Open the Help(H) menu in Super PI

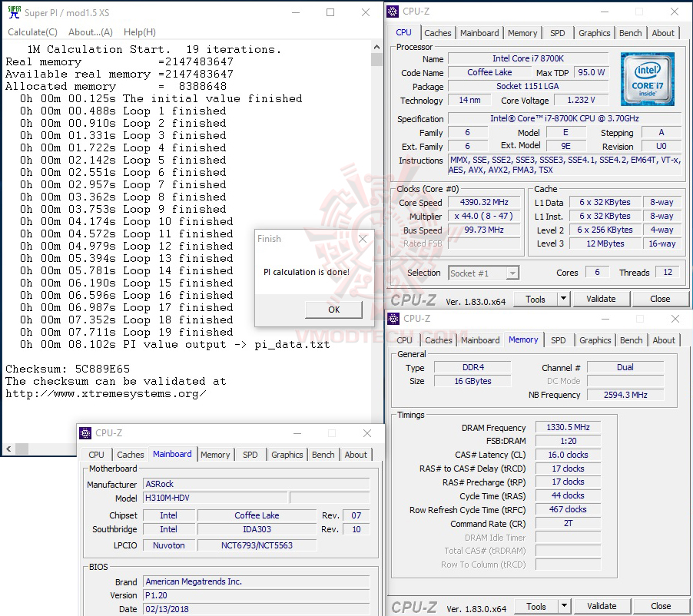point(140,32)
